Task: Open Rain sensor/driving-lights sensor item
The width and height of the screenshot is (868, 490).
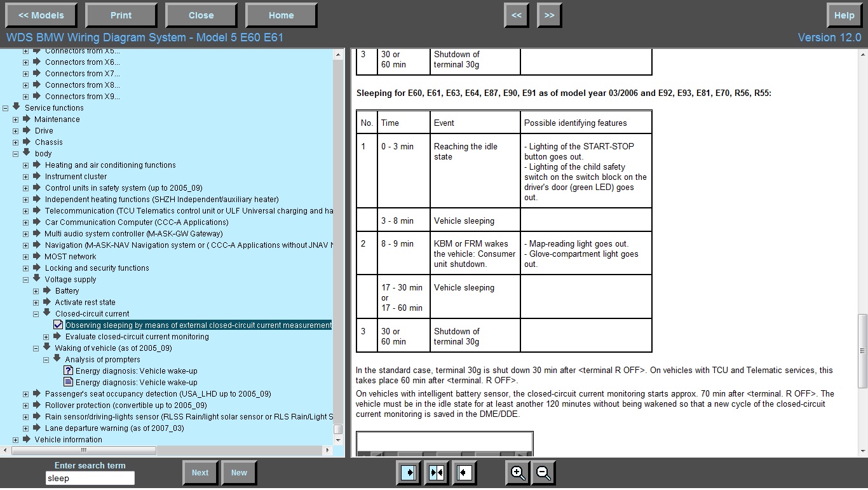Action: [189, 416]
